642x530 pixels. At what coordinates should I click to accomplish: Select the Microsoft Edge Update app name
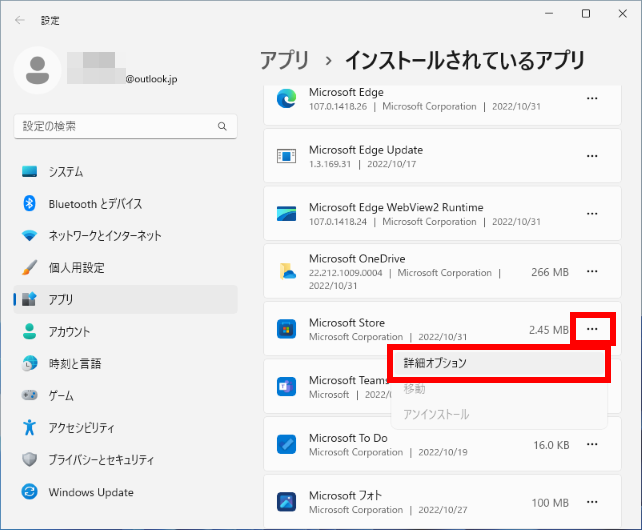click(366, 150)
